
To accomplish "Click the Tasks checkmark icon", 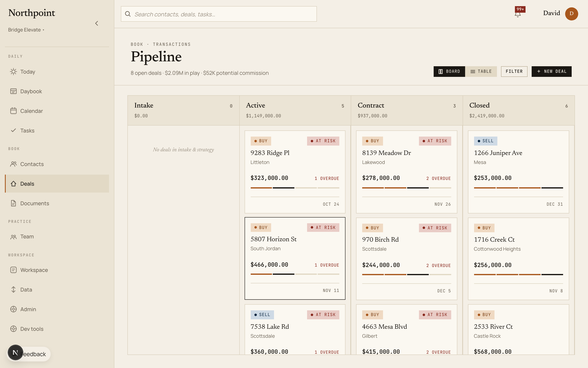I will pos(13,130).
